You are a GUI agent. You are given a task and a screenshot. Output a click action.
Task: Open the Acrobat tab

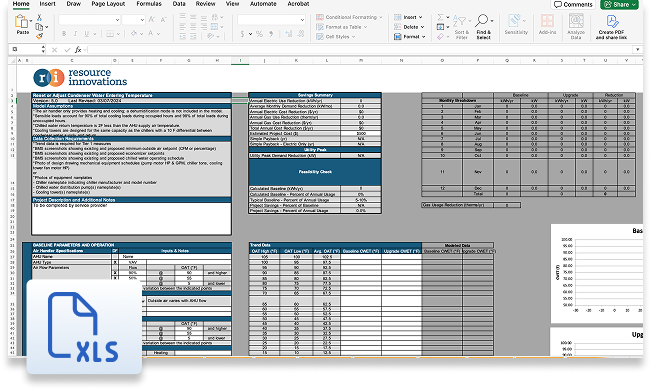point(298,4)
